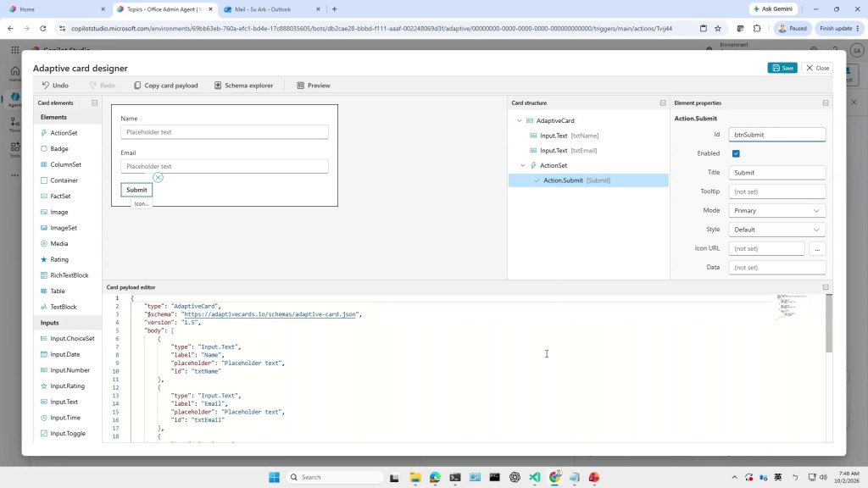This screenshot has width=868, height=488.
Task: Click the Undo icon in the designer toolbar
Action: pyautogui.click(x=46, y=86)
